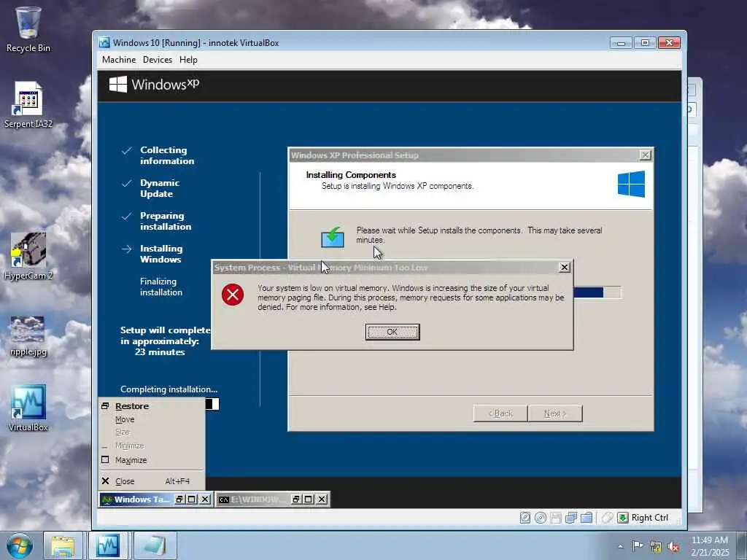This screenshot has width=747, height=560.
Task: Minimize the VirtualBox window
Action: 621,43
